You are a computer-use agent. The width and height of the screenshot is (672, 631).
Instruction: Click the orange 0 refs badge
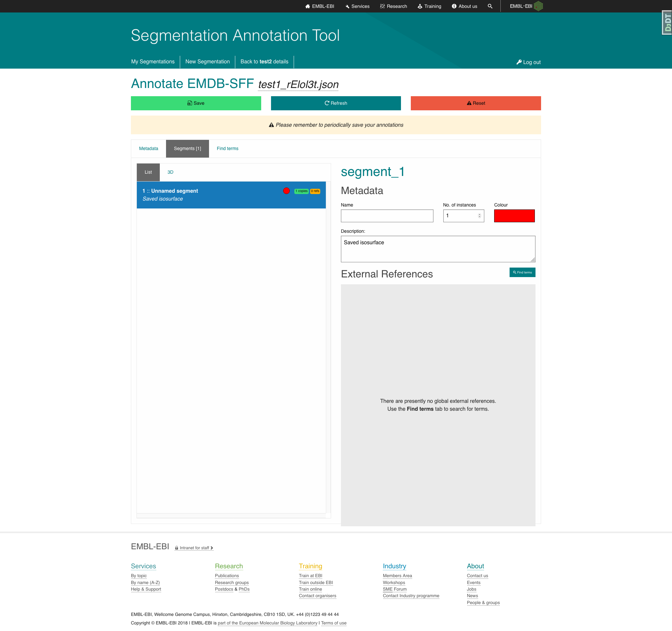coord(315,191)
